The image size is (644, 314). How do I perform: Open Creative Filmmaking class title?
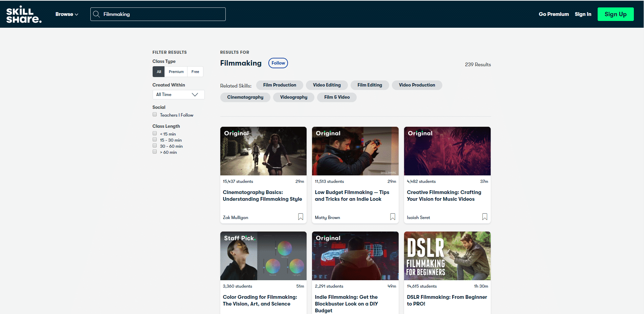coord(444,196)
